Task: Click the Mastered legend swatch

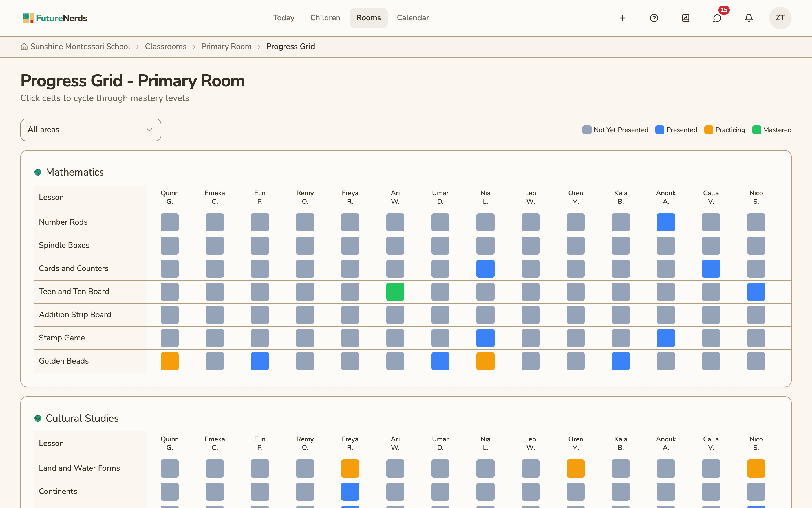Action: point(756,130)
